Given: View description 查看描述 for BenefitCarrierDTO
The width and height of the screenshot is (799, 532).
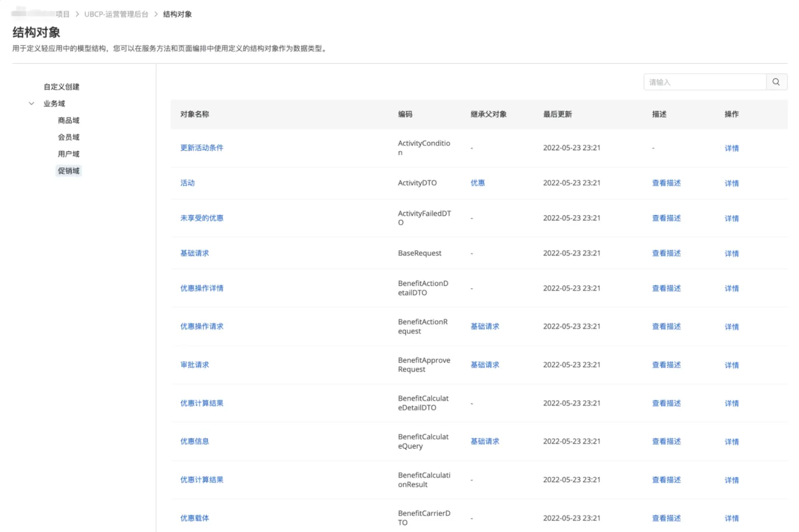Looking at the screenshot, I should [x=666, y=518].
